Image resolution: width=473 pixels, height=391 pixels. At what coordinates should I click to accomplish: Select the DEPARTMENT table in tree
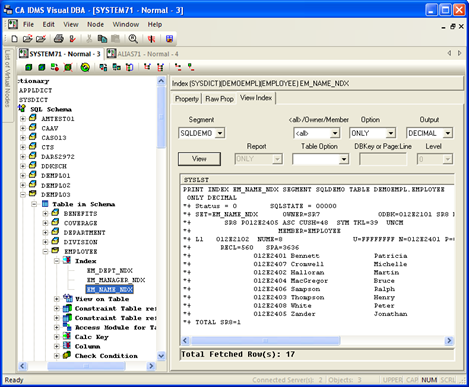click(84, 233)
